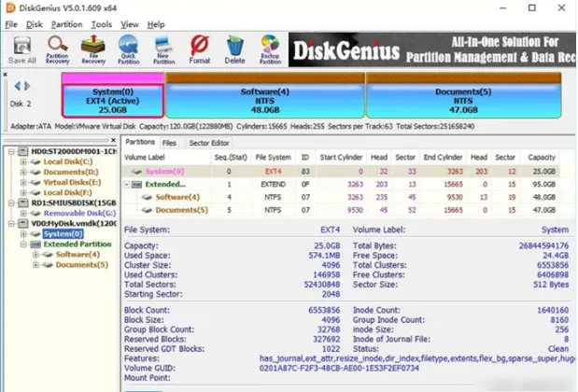
Task: Switch to the Sector Editor tab
Action: (x=209, y=143)
